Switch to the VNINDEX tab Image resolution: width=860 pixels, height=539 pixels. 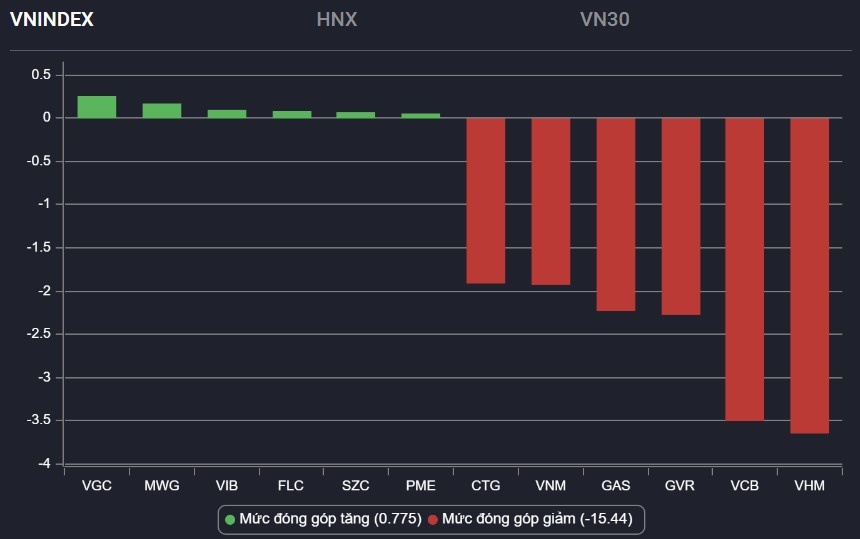coord(51,20)
